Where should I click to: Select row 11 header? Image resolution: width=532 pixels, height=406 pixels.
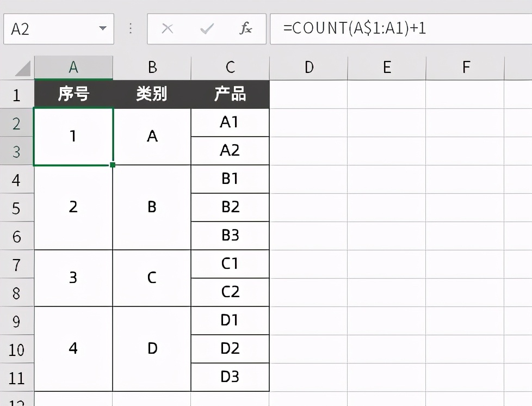point(17,378)
